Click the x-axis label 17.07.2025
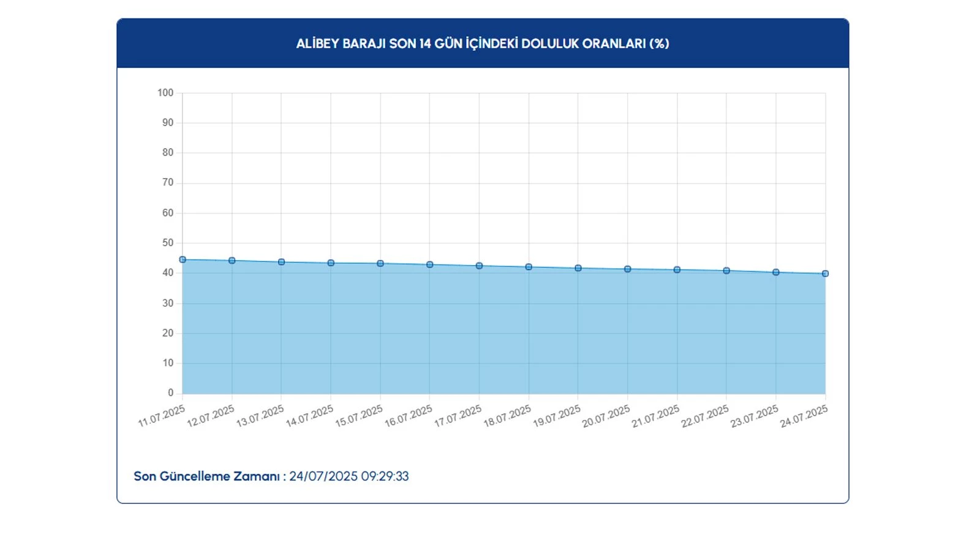The height and width of the screenshot is (551, 980). [x=458, y=416]
